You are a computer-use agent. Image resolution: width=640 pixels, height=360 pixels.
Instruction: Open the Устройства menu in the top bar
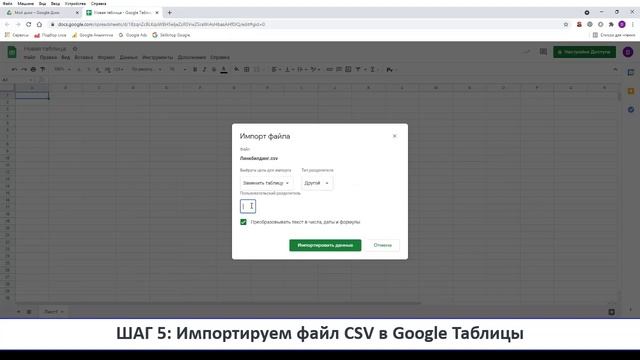75,3
